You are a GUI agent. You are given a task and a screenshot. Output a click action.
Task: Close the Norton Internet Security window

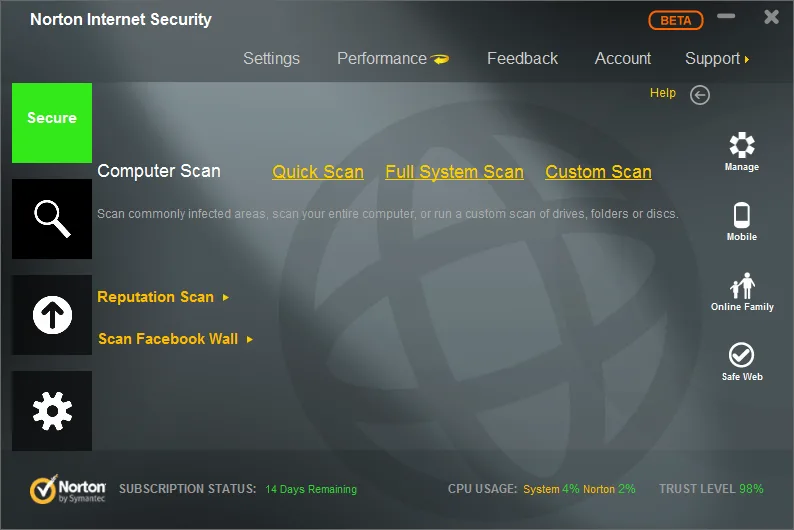771,17
